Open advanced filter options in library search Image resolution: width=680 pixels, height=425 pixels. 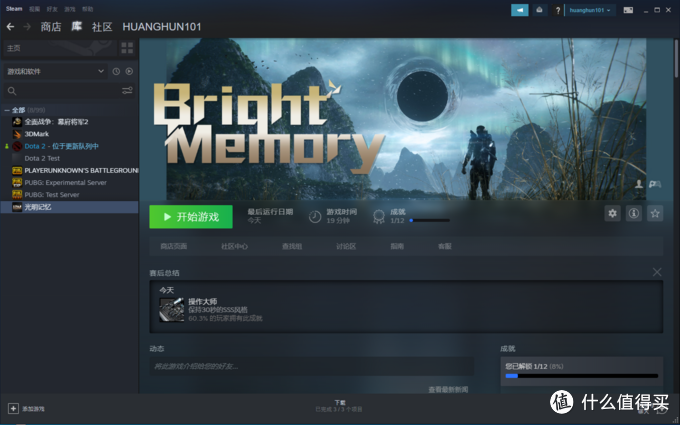pos(127,91)
